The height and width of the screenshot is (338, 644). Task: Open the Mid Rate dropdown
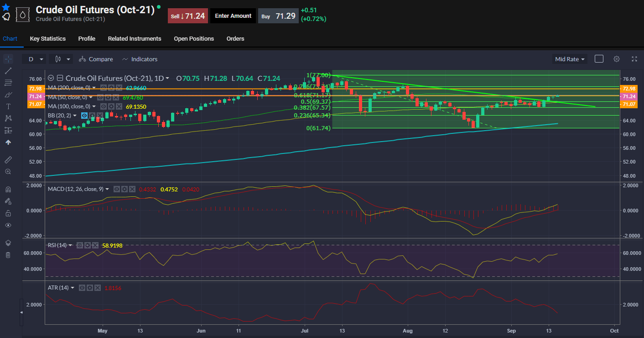pos(569,59)
